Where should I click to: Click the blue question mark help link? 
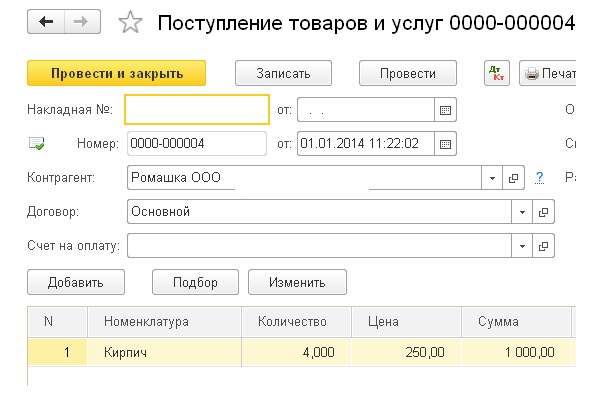(540, 177)
